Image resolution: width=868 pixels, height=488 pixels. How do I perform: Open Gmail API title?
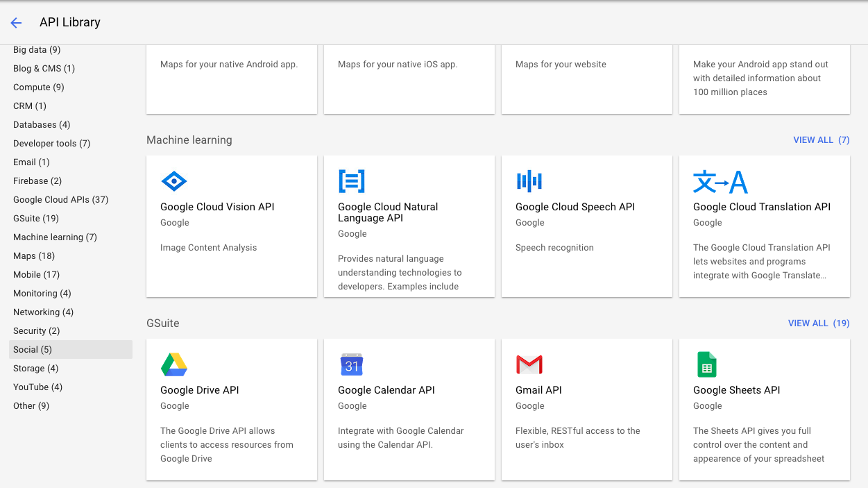pos(538,390)
